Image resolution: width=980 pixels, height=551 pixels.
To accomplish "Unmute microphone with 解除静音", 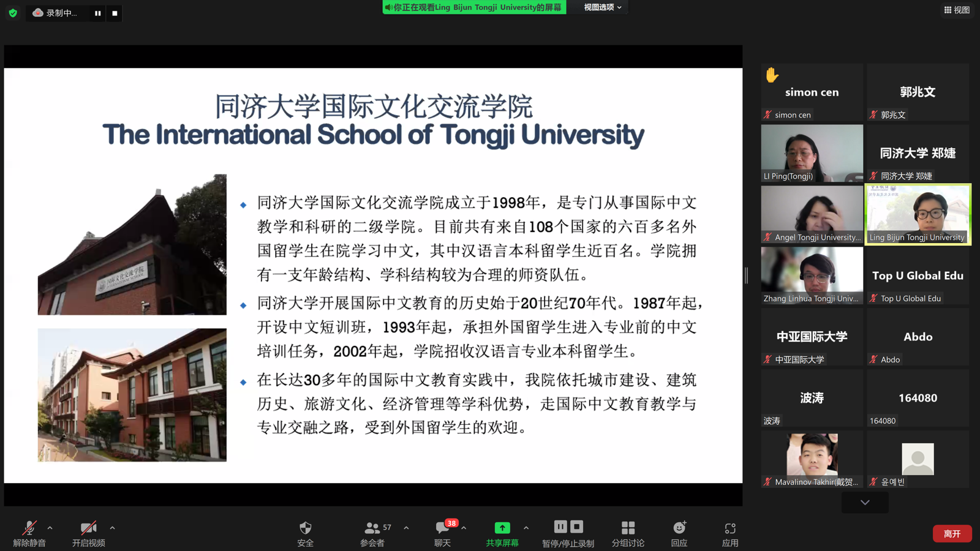I will pyautogui.click(x=29, y=534).
